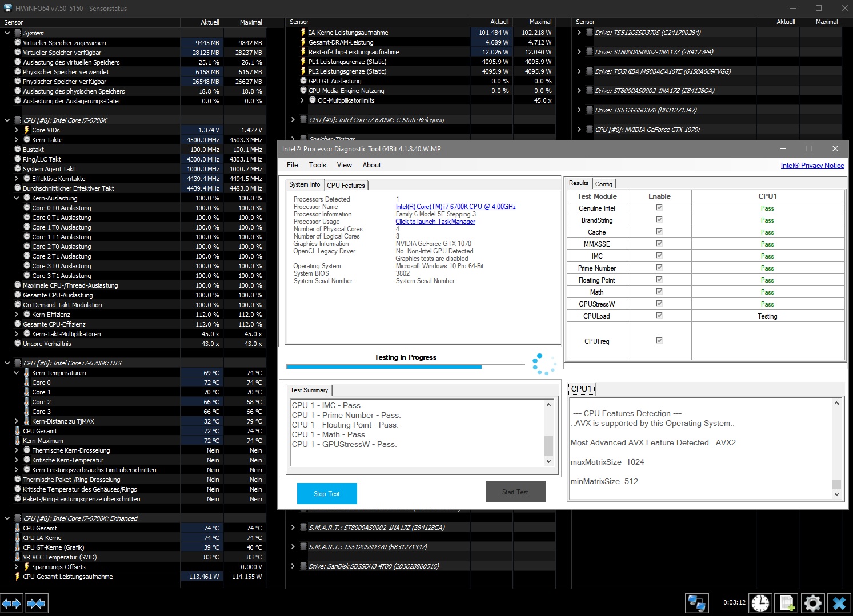Switch to the Config tab
853x616 pixels.
(604, 184)
